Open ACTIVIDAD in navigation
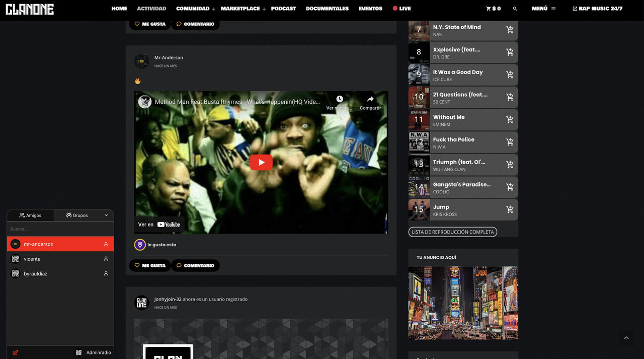 [151, 9]
